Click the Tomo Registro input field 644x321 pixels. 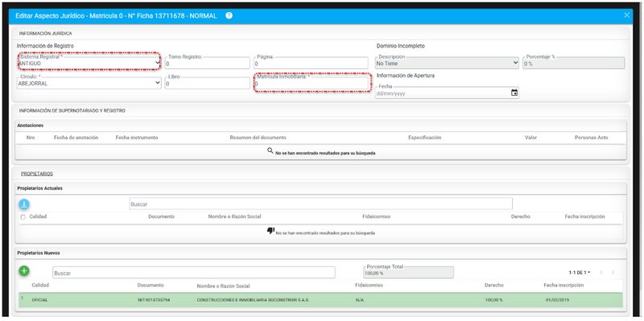pyautogui.click(x=208, y=64)
